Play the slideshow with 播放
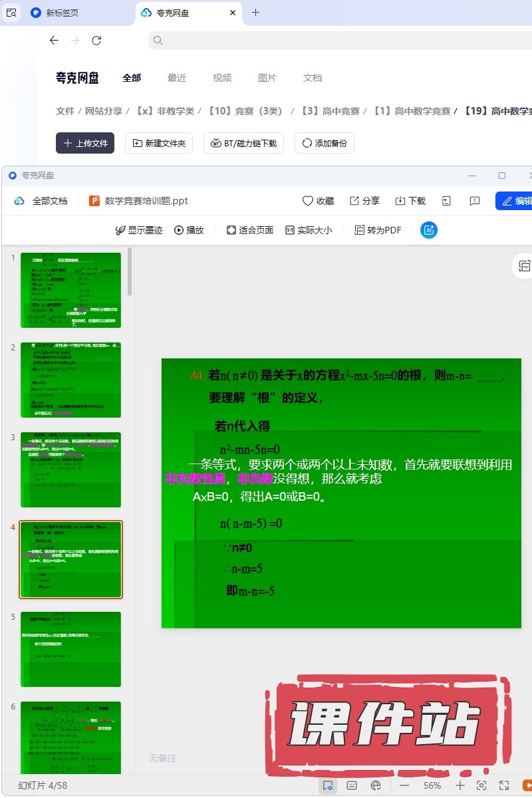The image size is (532, 798). click(189, 230)
